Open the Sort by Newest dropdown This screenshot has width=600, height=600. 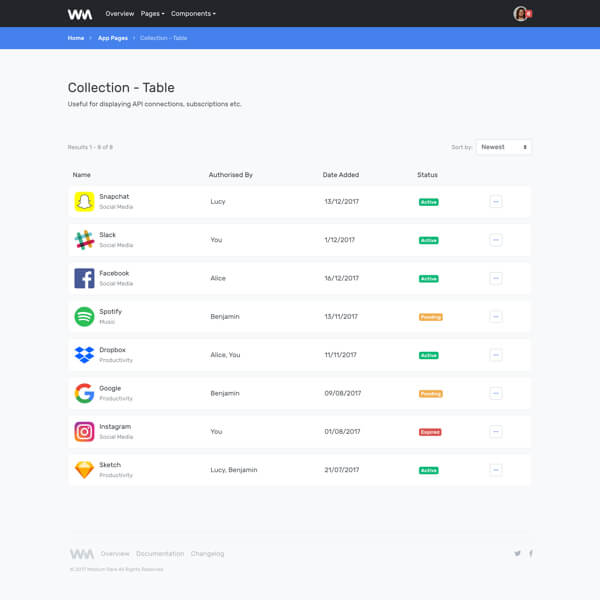[x=503, y=147]
